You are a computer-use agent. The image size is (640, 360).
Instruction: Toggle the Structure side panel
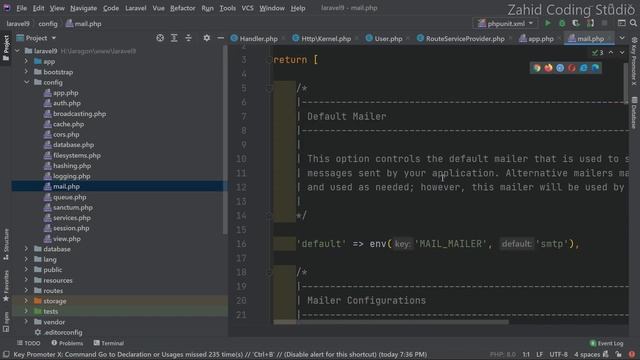tap(6, 244)
